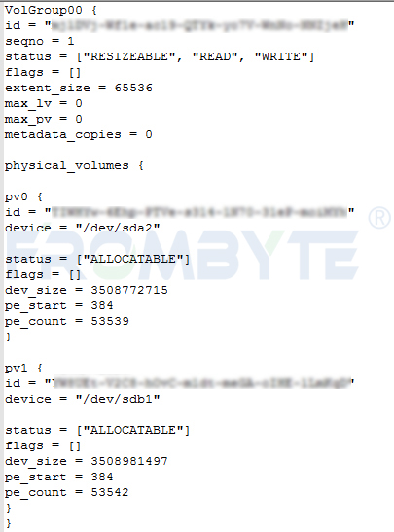The width and height of the screenshot is (394, 532).
Task: Select the seqno = 1 line
Action: [x=39, y=42]
